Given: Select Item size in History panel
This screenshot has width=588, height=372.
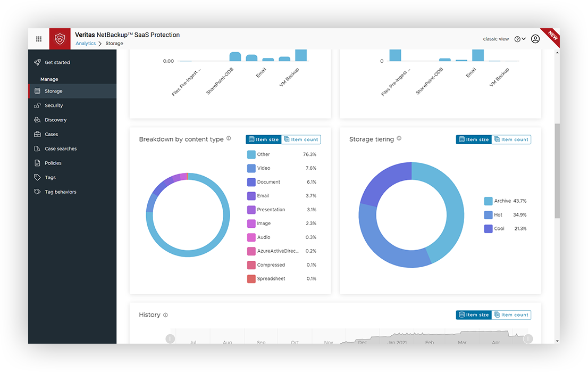Looking at the screenshot, I should (x=473, y=315).
